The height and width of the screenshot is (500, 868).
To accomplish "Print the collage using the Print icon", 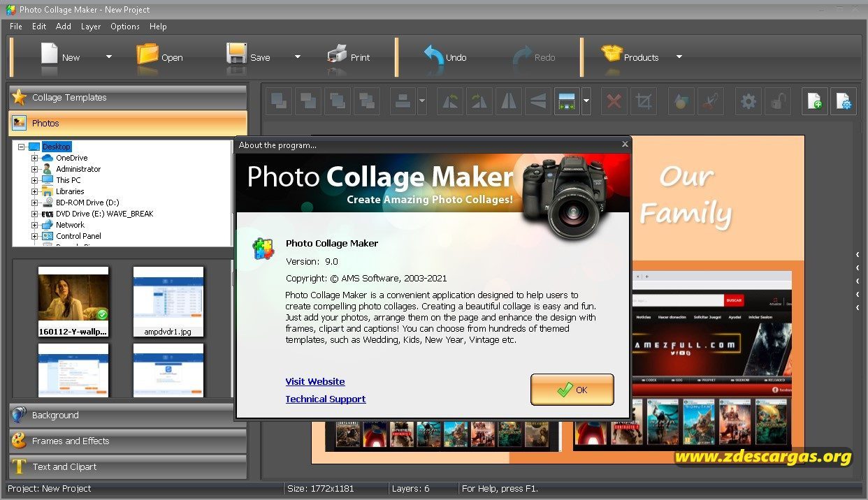I will point(337,55).
